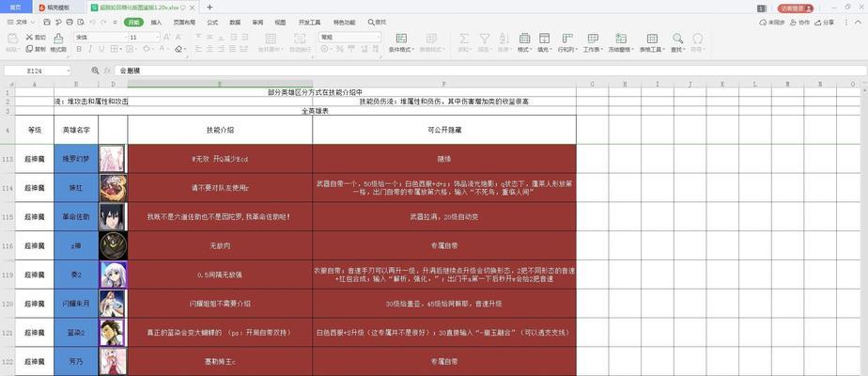Image resolution: width=868 pixels, height=376 pixels.
Task: Add a new tab with plus button
Action: (209, 8)
